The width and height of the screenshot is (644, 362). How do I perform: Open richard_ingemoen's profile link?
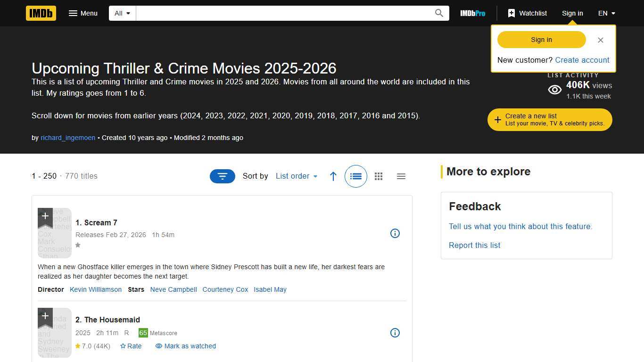pyautogui.click(x=67, y=138)
